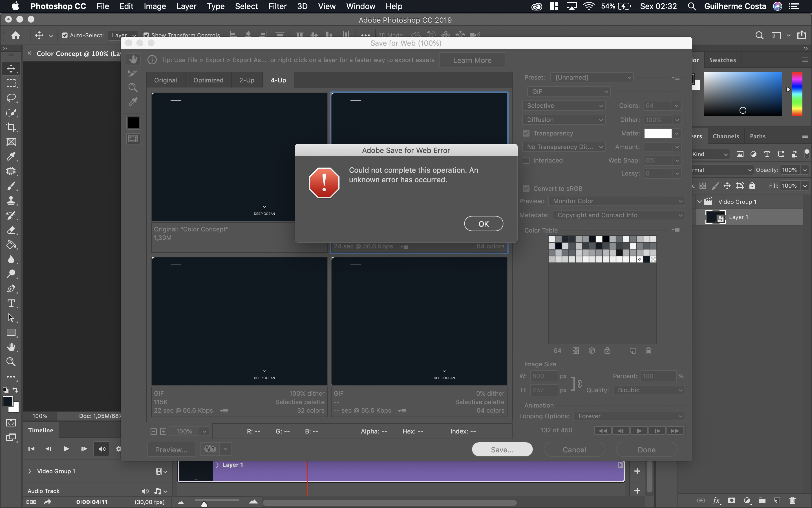The width and height of the screenshot is (812, 508).
Task: Select the Rectangular Marquee tool
Action: click(x=11, y=83)
